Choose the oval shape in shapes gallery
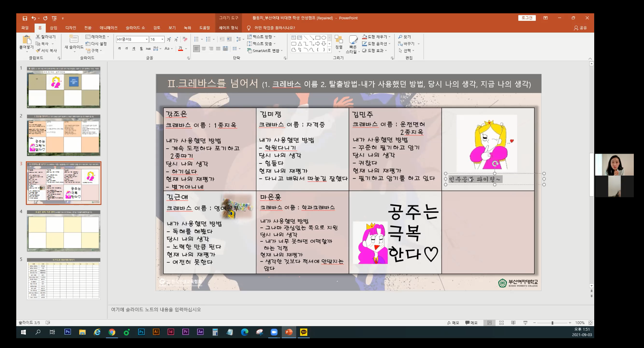The width and height of the screenshot is (644, 348). pyautogui.click(x=324, y=38)
